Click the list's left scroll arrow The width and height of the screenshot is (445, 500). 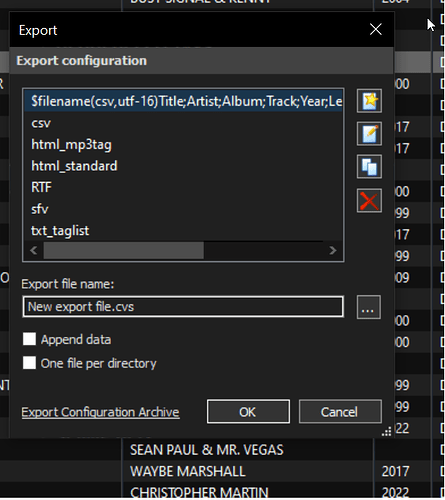pyautogui.click(x=34, y=250)
